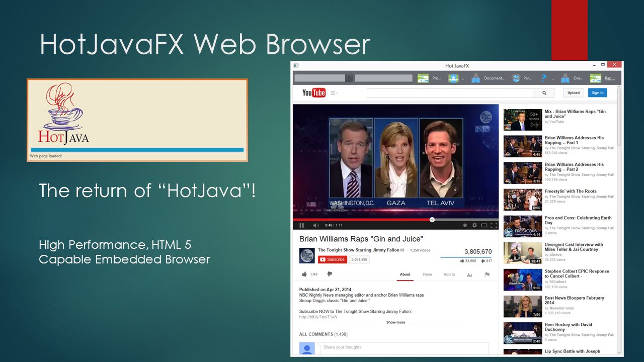This screenshot has width=644, height=362.
Task: Select the Share tab
Action: (x=427, y=275)
